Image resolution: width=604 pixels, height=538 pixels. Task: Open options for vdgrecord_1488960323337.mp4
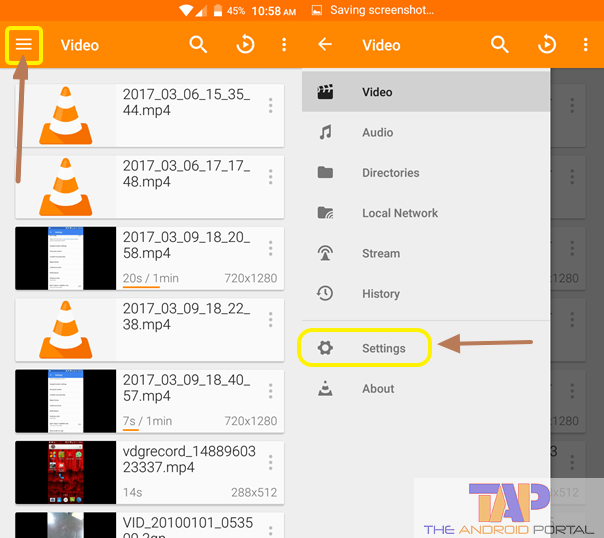(x=270, y=462)
